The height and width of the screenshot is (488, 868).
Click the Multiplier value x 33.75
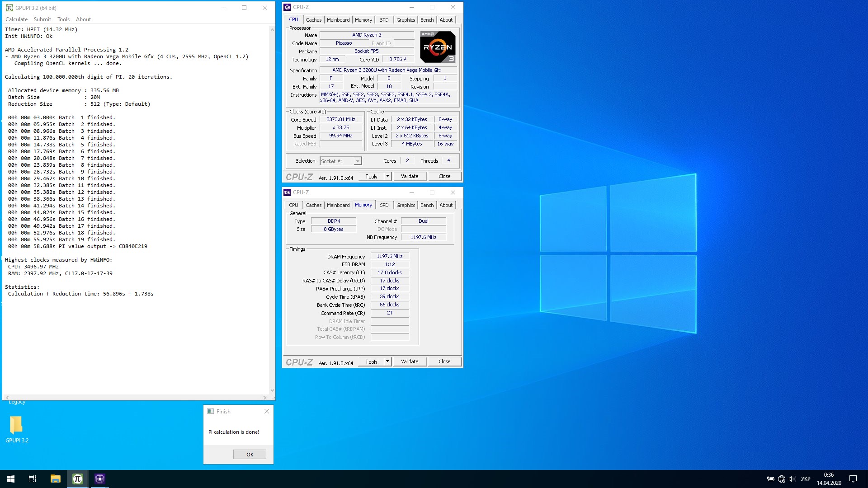[x=341, y=128]
